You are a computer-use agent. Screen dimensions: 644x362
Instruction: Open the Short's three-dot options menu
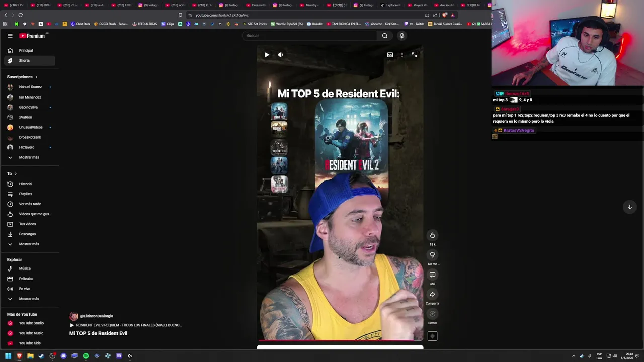402,55
